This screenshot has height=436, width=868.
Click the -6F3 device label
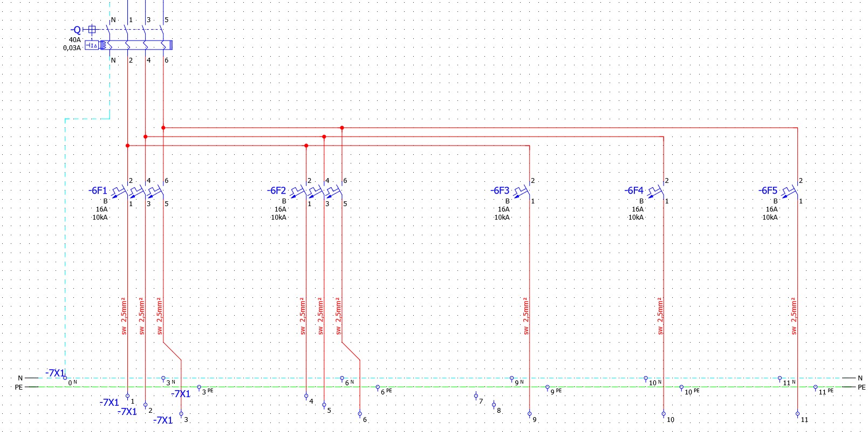click(500, 190)
